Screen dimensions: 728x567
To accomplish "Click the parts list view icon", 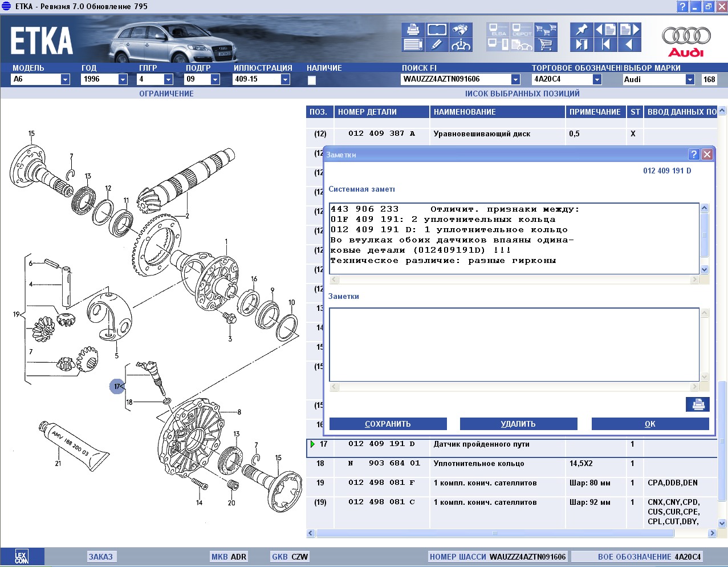I will pyautogui.click(x=413, y=44).
